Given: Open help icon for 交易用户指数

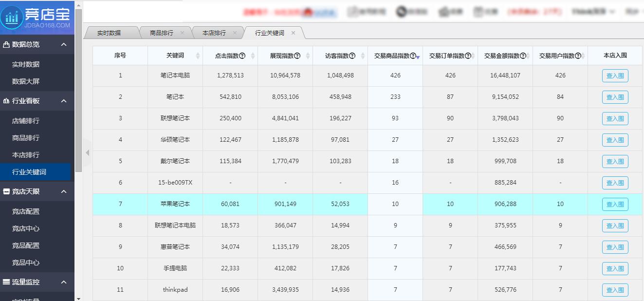Looking at the screenshot, I should coord(578,56).
